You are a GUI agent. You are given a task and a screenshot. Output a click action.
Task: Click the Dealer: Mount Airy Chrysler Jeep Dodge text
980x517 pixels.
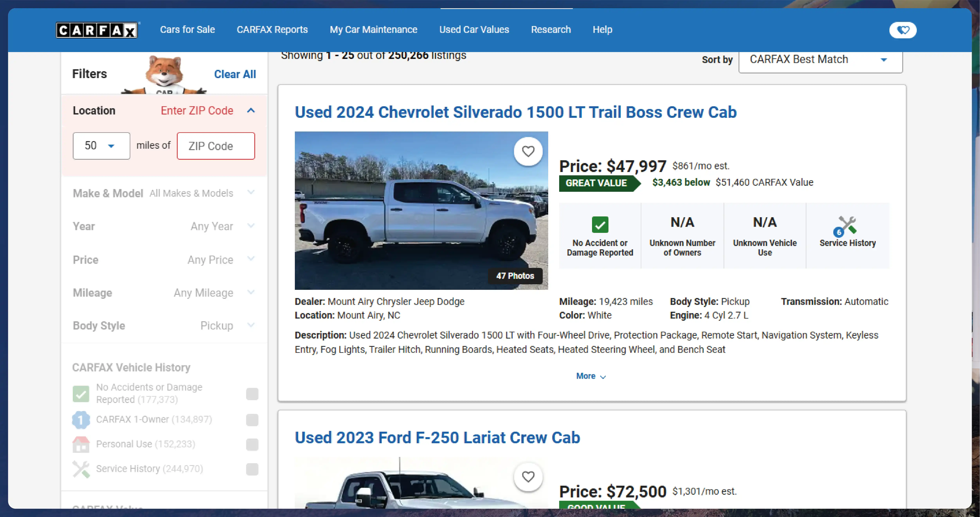[x=379, y=302]
